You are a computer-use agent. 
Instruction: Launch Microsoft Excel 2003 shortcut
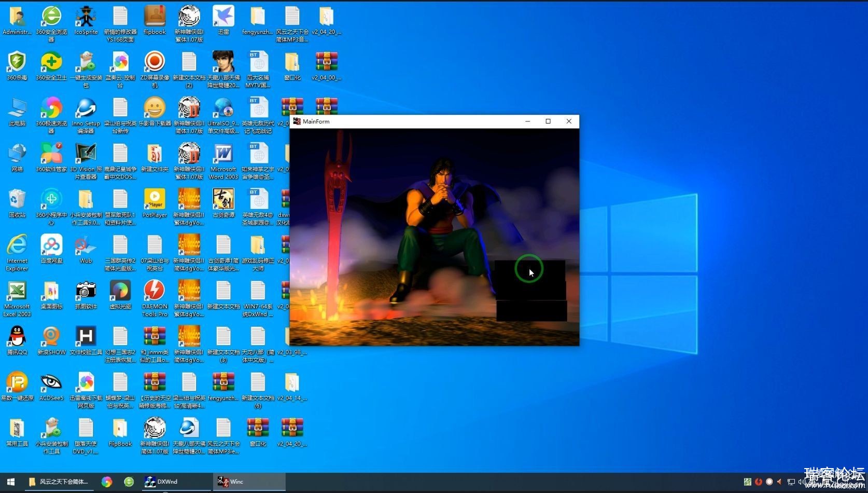pyautogui.click(x=17, y=299)
